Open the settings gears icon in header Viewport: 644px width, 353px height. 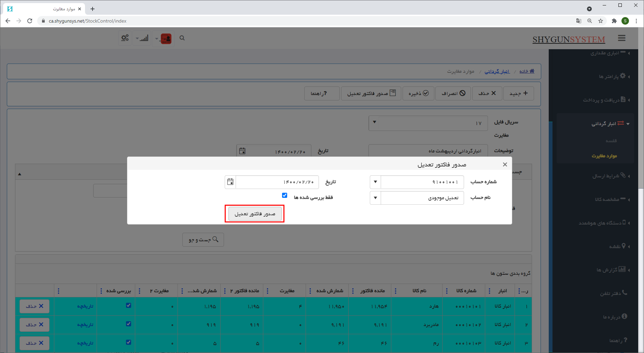tap(125, 38)
